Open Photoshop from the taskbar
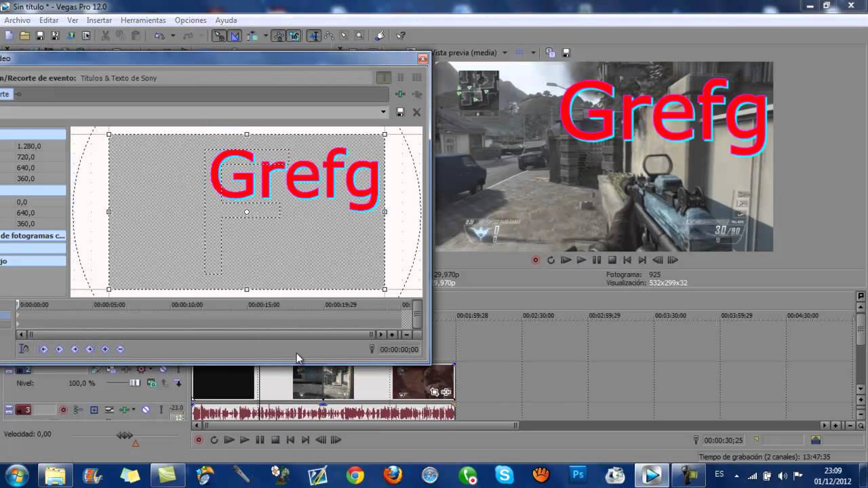This screenshot has width=868, height=488. coord(578,475)
